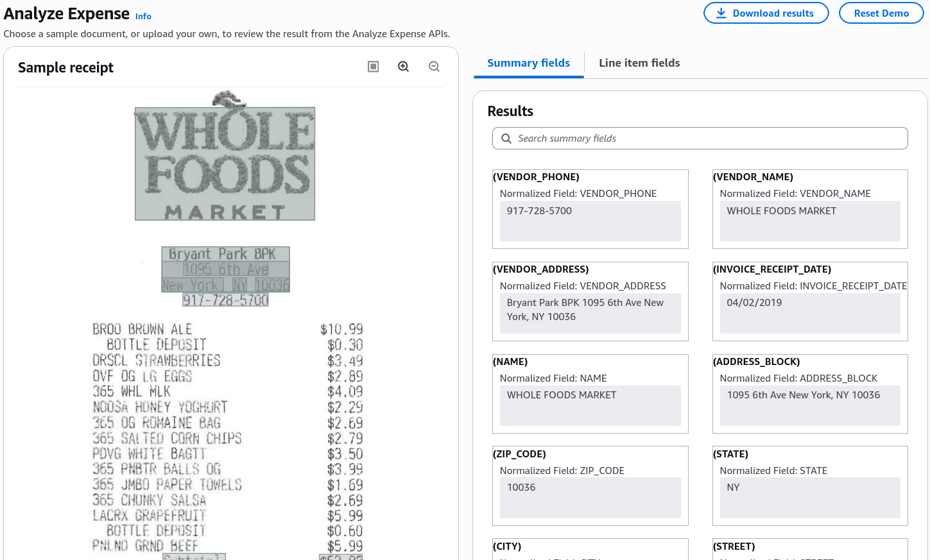Click the NAME field value WHOLE FOODS MARKET
930x560 pixels.
tap(590, 405)
